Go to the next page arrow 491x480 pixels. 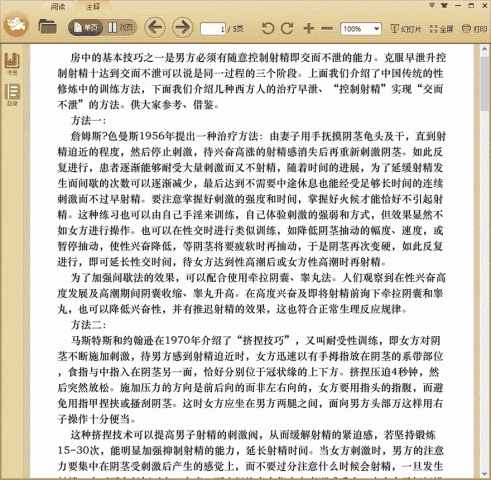point(183,27)
